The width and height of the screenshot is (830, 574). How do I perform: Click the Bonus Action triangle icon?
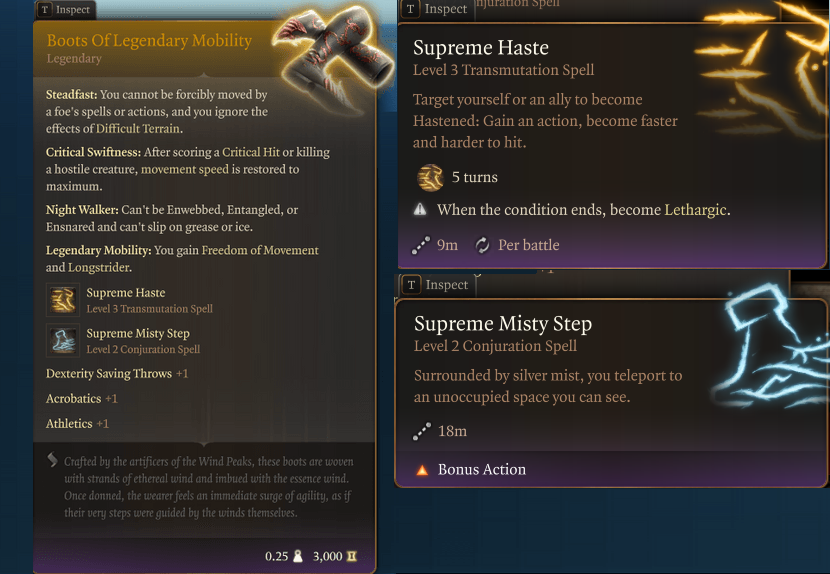(x=422, y=469)
